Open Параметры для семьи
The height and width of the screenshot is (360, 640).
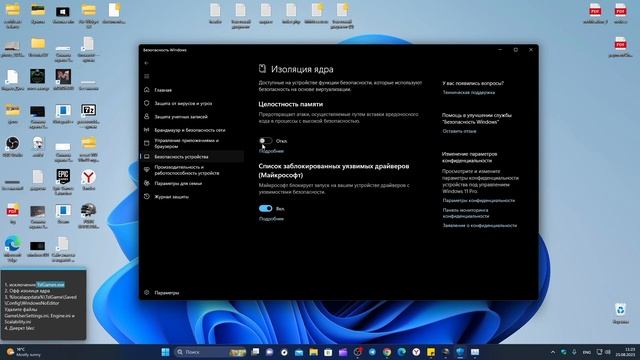178,184
